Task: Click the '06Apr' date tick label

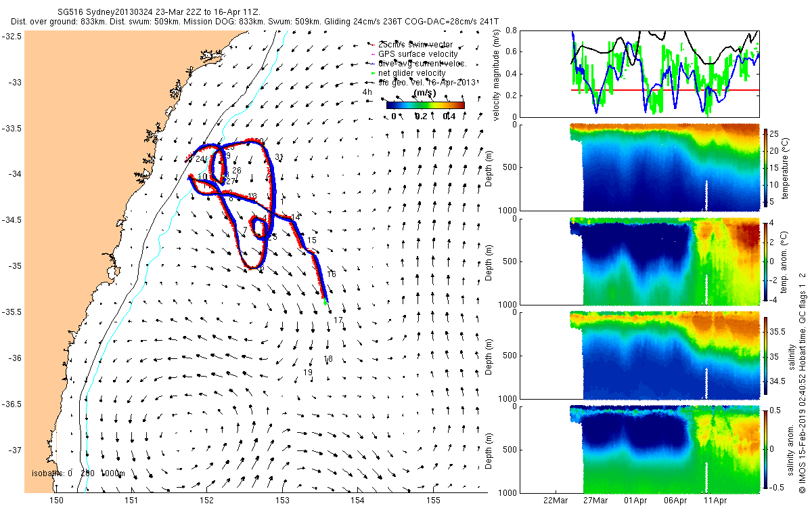Action: click(x=676, y=501)
